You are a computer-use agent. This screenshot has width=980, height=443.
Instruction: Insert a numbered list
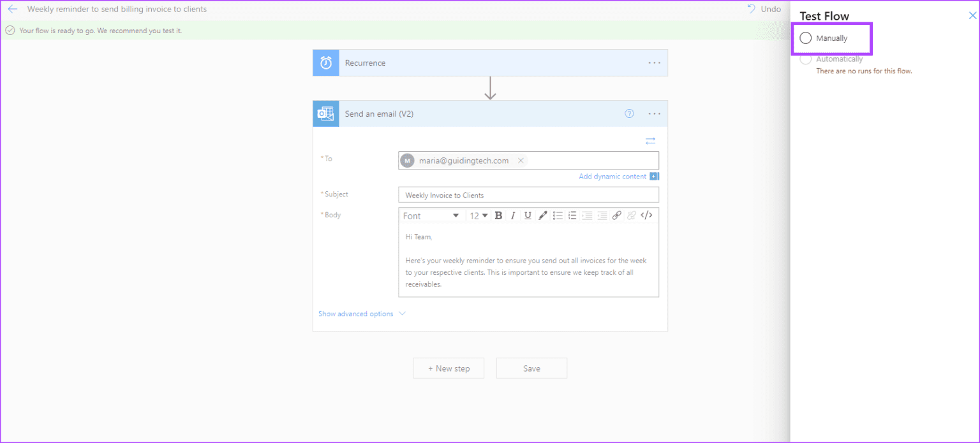[x=572, y=215]
